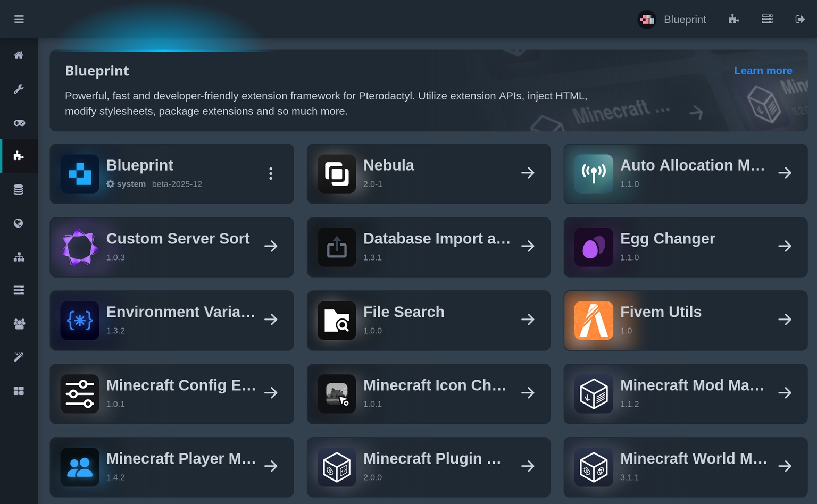Screen dimensions: 817x504
Task: Select the "Egg Changer" card title
Action: (x=668, y=239)
